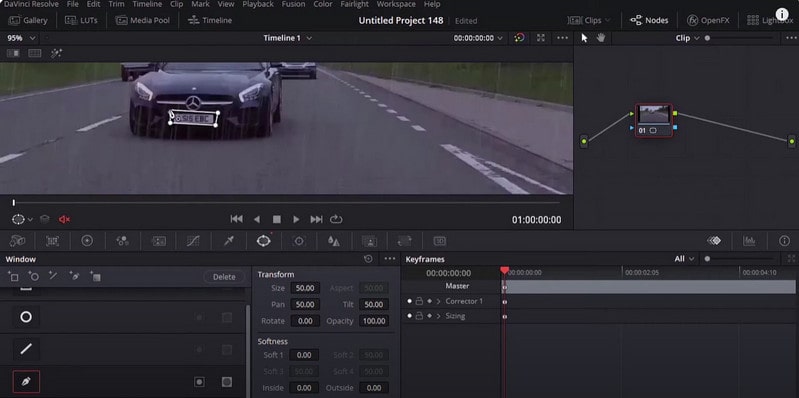Toggle the highlight wand in viewer

pyautogui.click(x=56, y=53)
